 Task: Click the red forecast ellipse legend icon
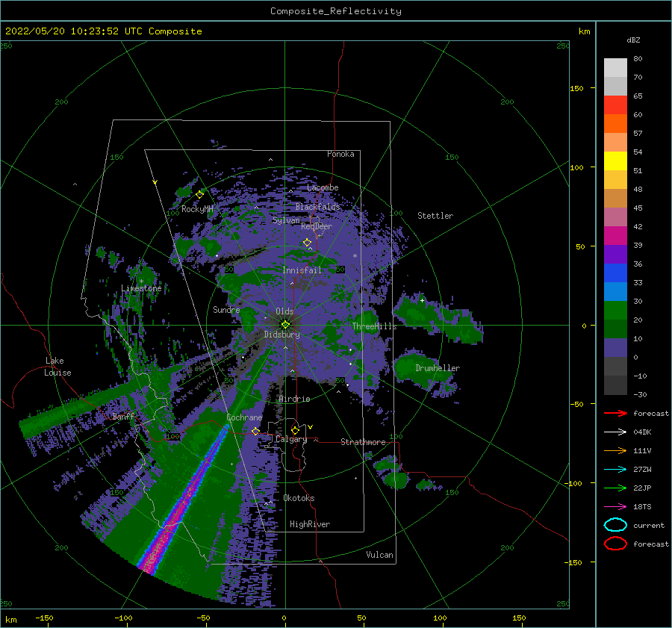pyautogui.click(x=615, y=544)
